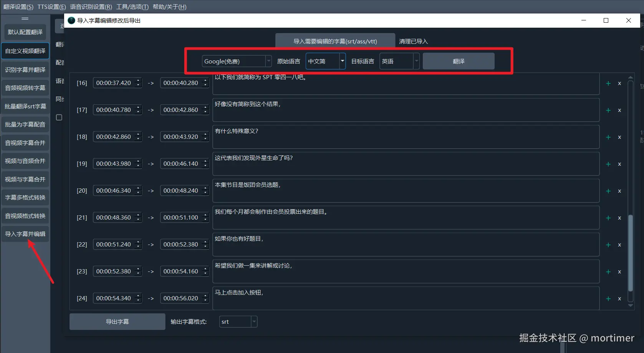
Task: Click 清理已导入 to clear imports
Action: [x=413, y=41]
